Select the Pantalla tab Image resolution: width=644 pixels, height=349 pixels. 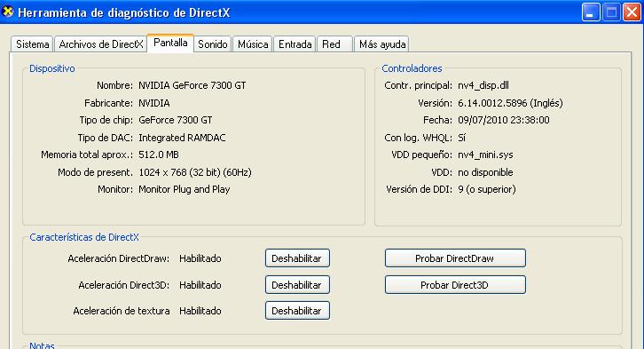[170, 43]
